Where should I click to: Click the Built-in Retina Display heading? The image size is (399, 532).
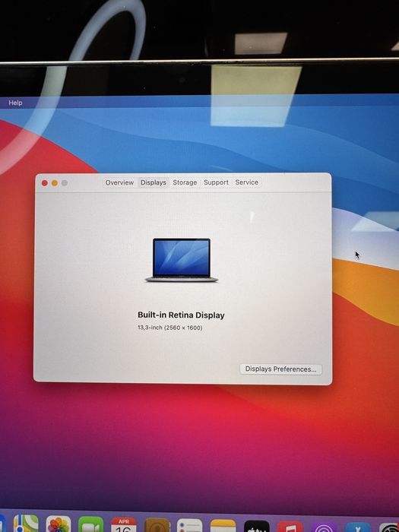(x=181, y=315)
